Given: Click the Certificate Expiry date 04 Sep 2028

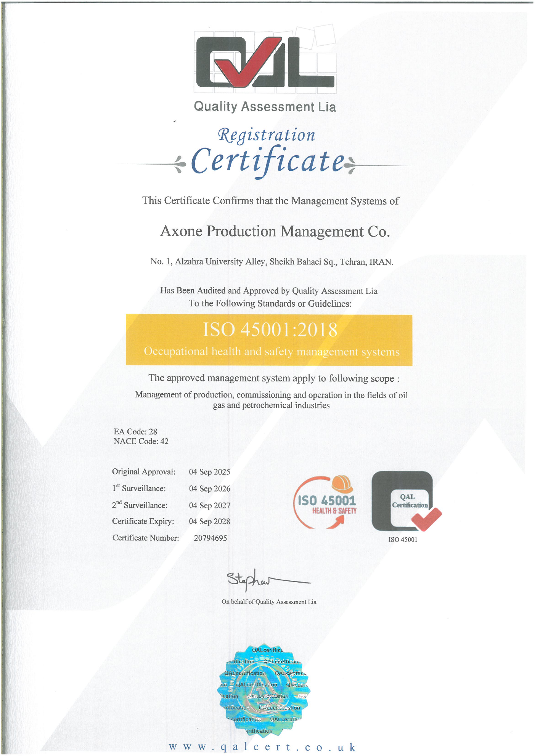Looking at the screenshot, I should (x=209, y=521).
